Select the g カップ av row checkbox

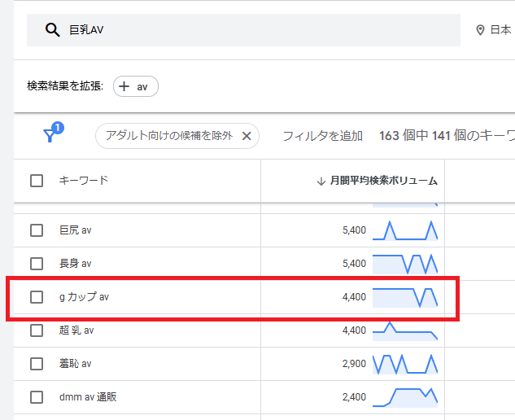[x=37, y=297]
